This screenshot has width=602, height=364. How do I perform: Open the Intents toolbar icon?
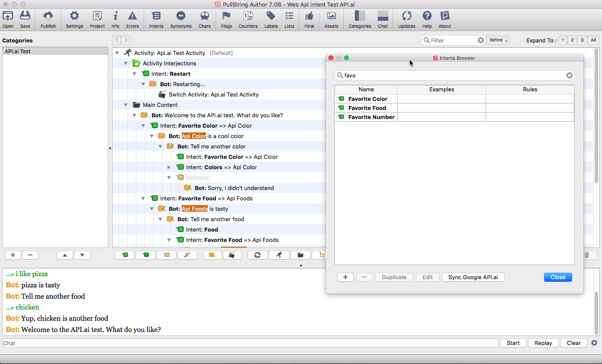pyautogui.click(x=156, y=19)
